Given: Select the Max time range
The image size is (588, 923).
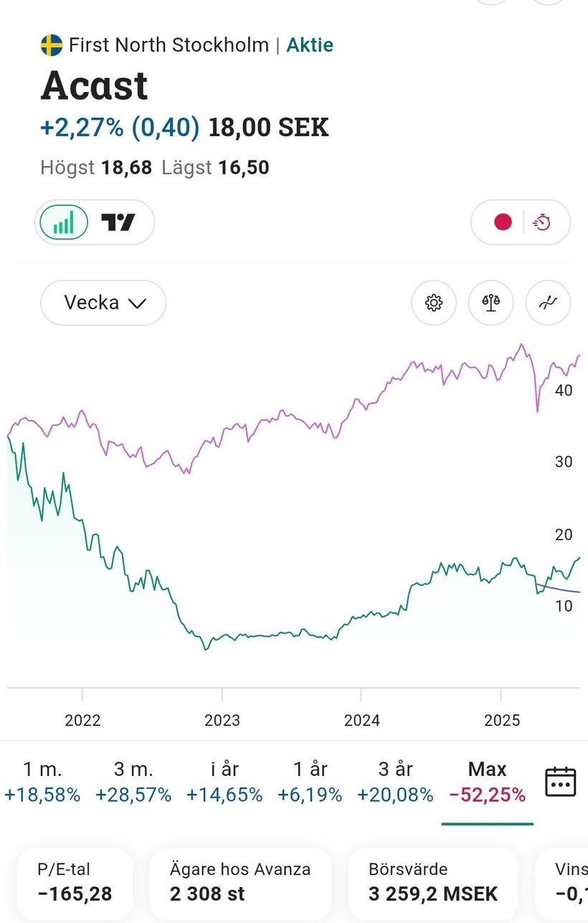Looking at the screenshot, I should coord(487,782).
